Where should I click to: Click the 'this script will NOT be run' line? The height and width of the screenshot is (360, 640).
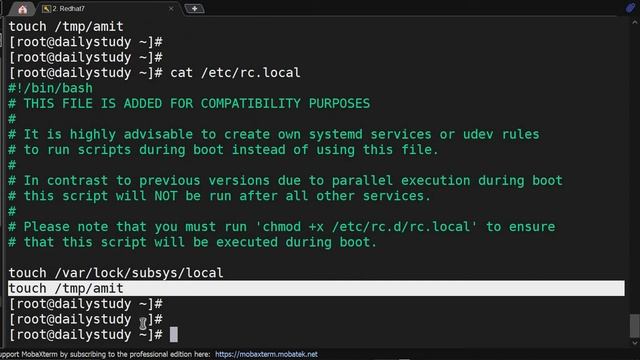(x=220, y=196)
